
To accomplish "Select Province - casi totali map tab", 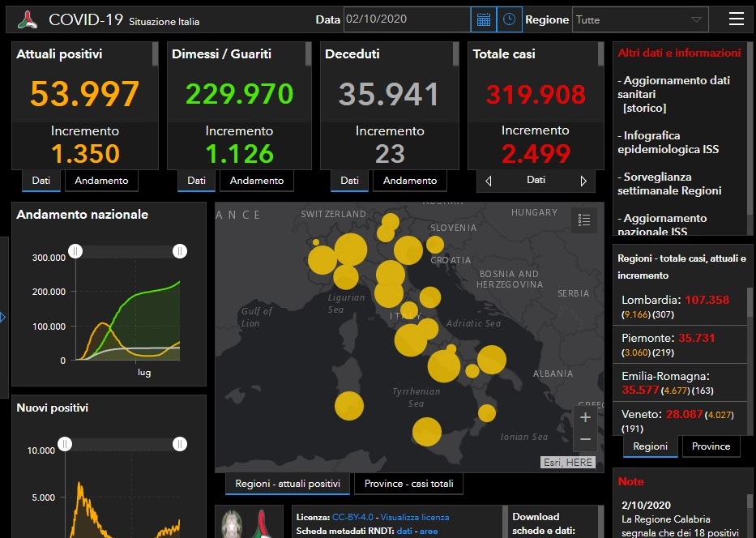I will pyautogui.click(x=408, y=484).
